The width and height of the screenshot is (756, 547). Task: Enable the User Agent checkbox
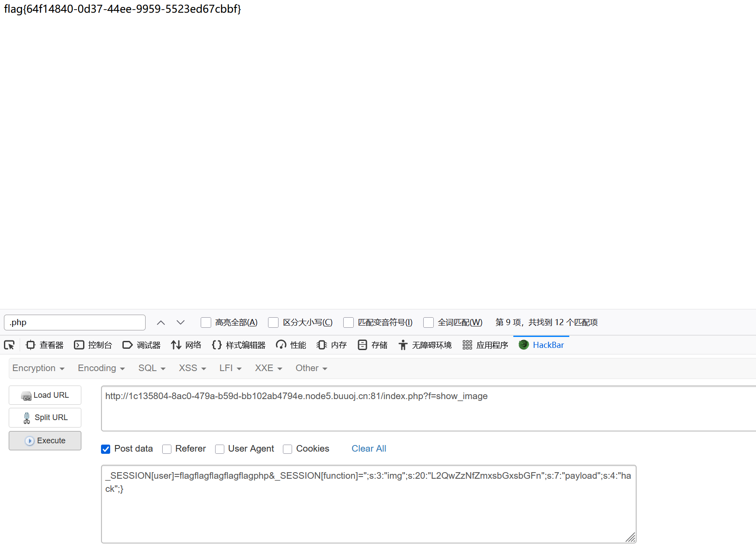219,449
